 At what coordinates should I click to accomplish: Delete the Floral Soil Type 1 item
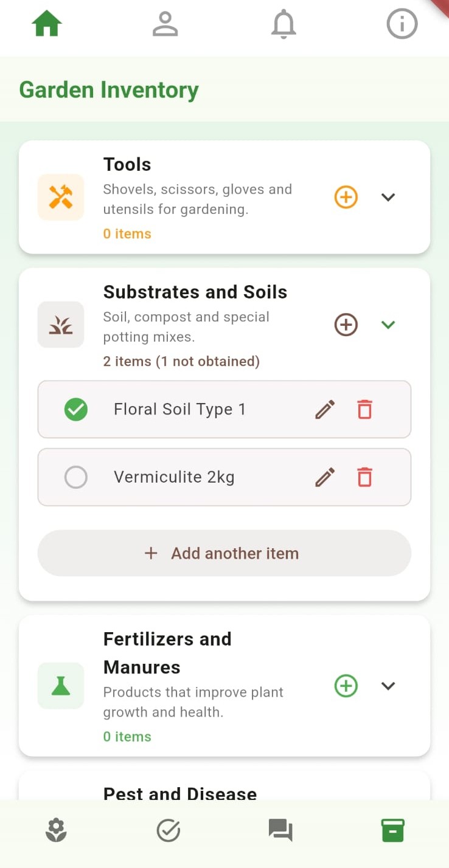click(364, 410)
